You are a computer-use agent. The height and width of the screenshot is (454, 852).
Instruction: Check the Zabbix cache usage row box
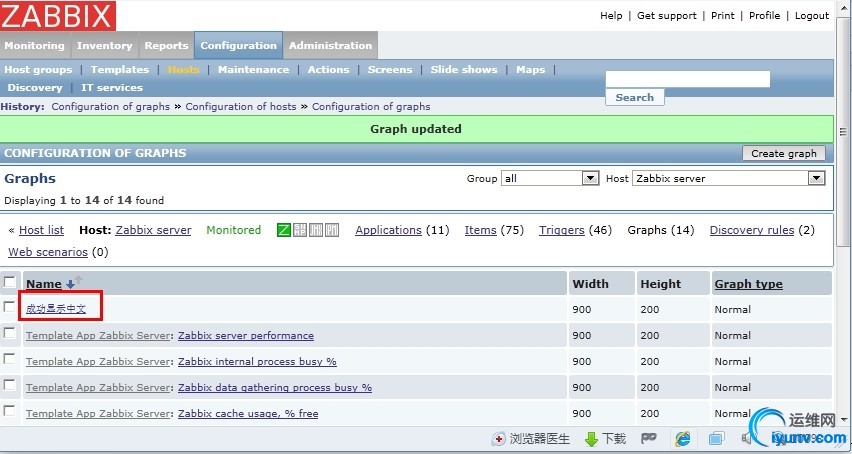[9, 411]
